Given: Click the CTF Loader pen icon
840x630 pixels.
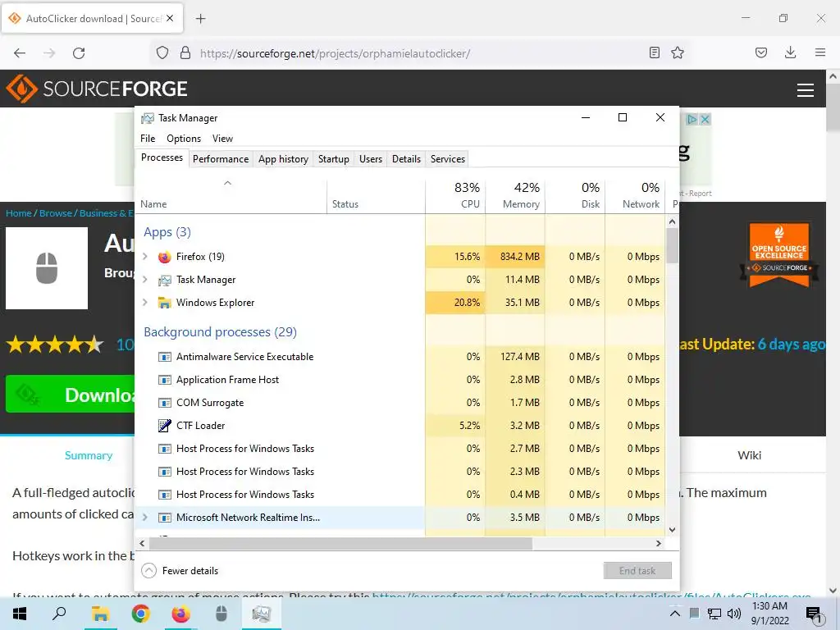Looking at the screenshot, I should click(164, 426).
